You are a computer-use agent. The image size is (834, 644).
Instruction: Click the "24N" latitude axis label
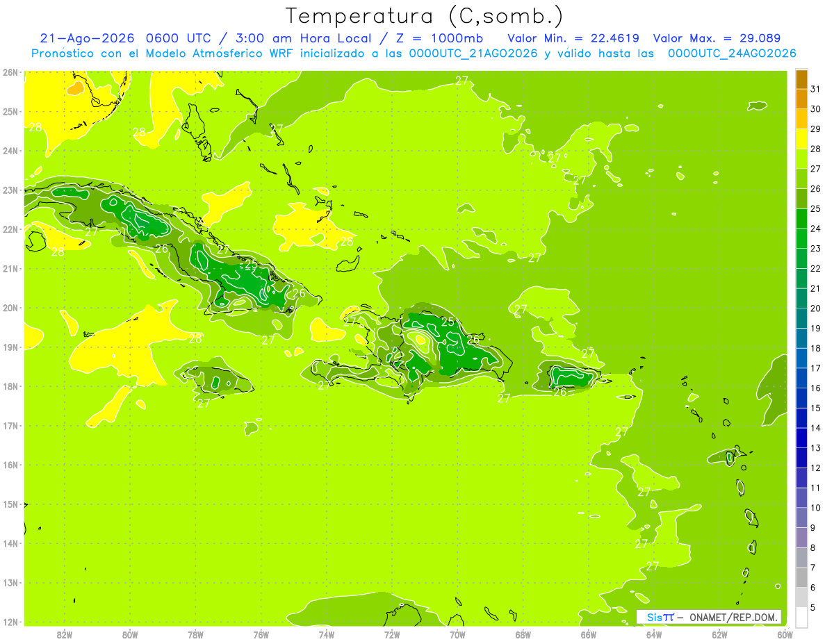click(x=10, y=151)
